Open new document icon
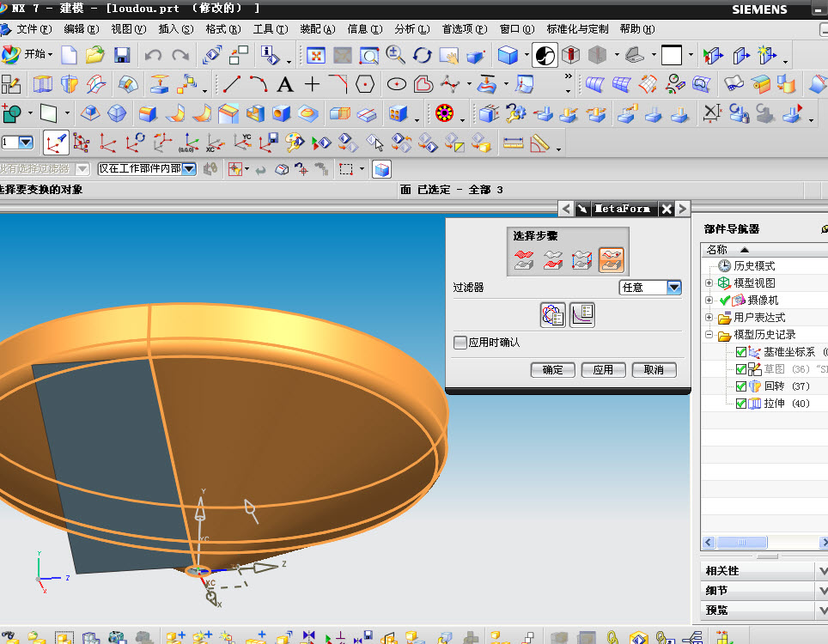The height and width of the screenshot is (644, 828). pyautogui.click(x=69, y=56)
